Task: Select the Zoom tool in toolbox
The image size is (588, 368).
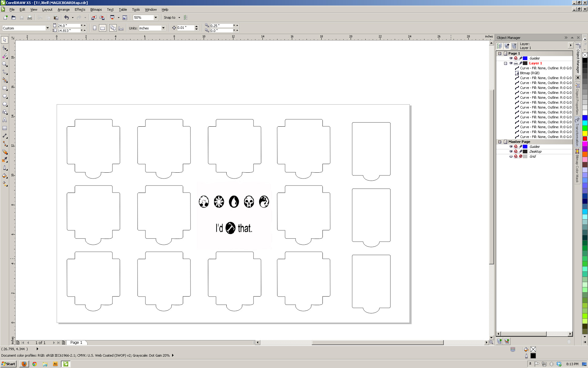Action: point(5,64)
